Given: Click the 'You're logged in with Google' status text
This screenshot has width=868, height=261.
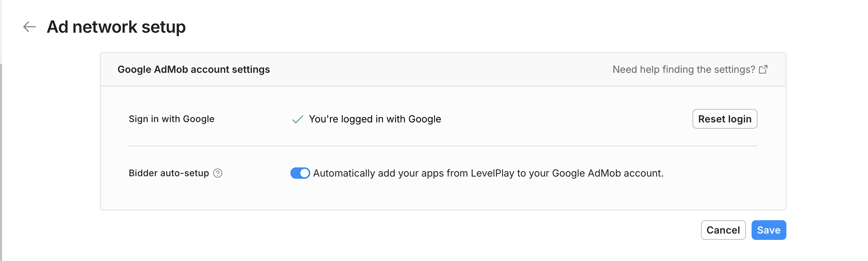Looking at the screenshot, I should pyautogui.click(x=375, y=119).
